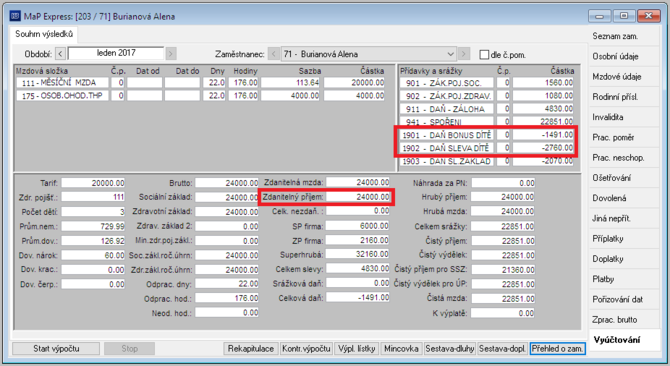
Task: Click Výpl. lístky button
Action: pos(356,348)
